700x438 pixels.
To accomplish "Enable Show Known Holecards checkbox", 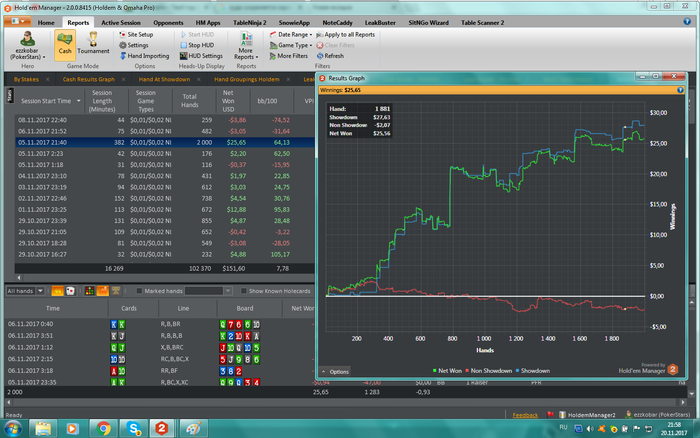I will pos(244,291).
